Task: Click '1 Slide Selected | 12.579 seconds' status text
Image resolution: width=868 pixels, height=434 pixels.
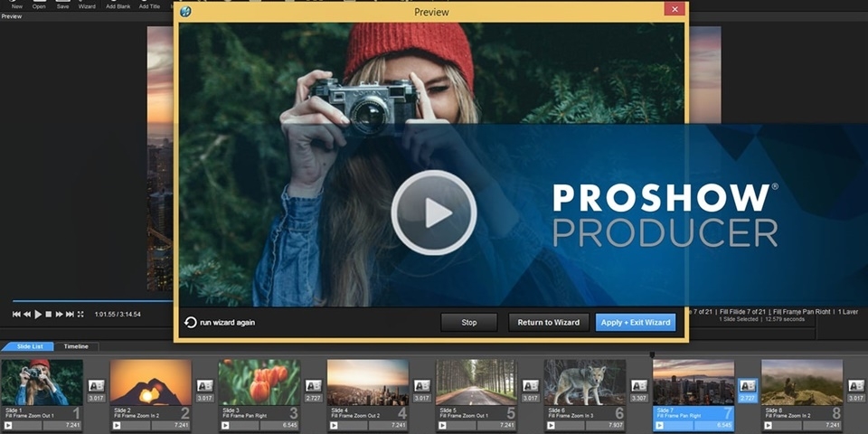Action: [761, 319]
